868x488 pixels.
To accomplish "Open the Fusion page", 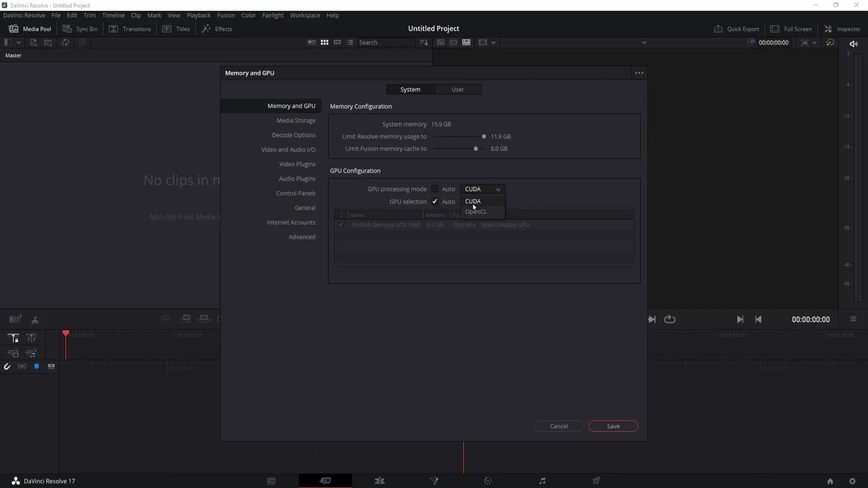I will tap(434, 481).
